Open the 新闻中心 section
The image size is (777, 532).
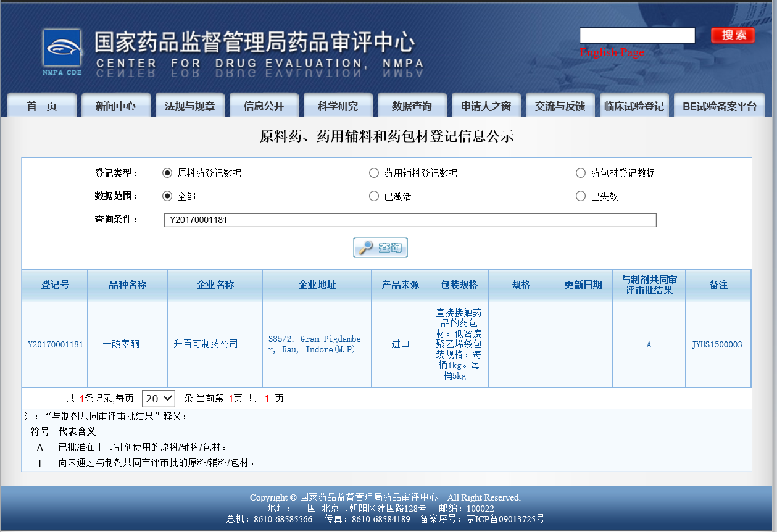pyautogui.click(x=115, y=105)
